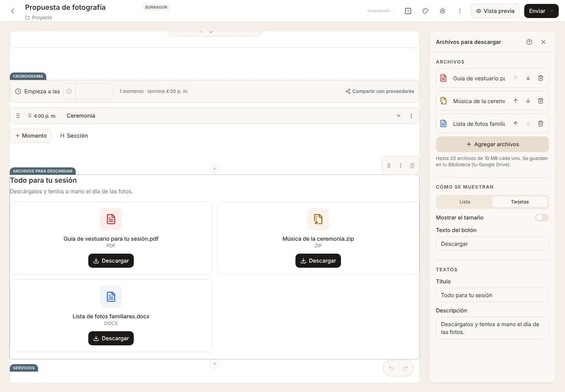565x392 pixels.
Task: Move Música de la ceremonia file up
Action: point(516,101)
